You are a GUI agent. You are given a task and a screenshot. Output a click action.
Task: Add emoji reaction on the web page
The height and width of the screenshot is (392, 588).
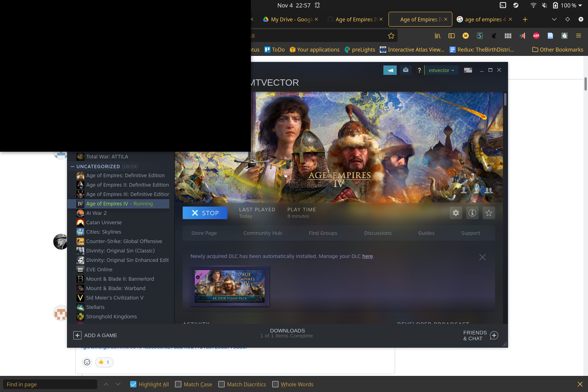click(x=87, y=362)
